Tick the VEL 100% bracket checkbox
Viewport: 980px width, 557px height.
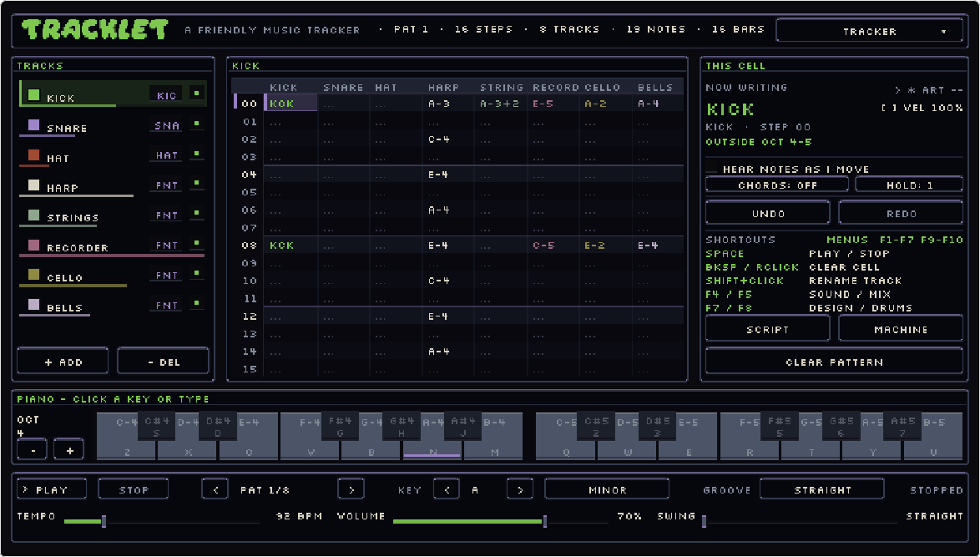pyautogui.click(x=887, y=109)
